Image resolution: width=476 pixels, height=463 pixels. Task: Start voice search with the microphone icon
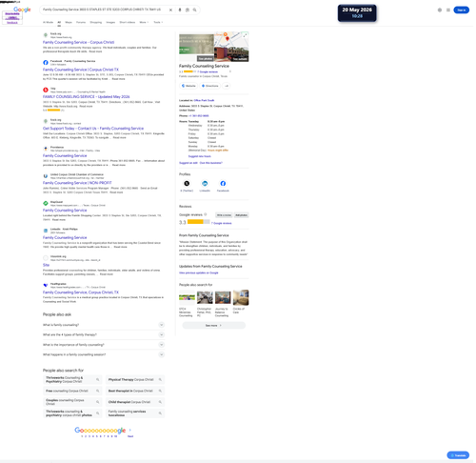180,10
